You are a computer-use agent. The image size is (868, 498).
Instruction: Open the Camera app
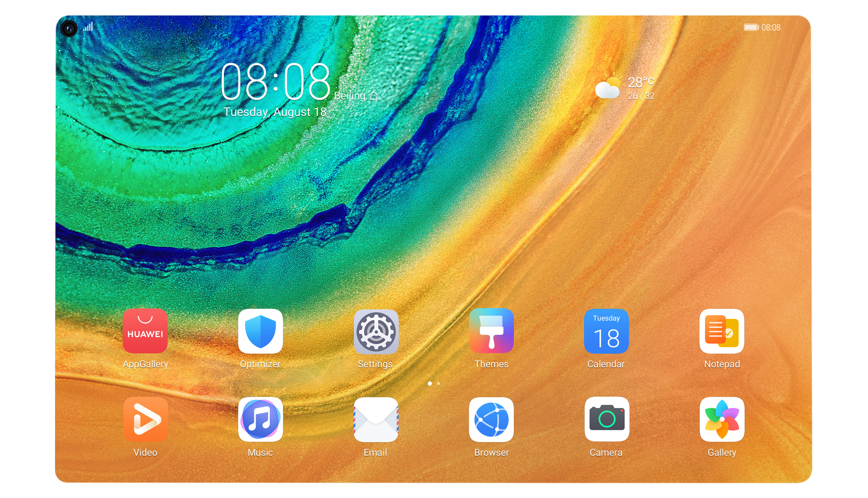(x=606, y=419)
